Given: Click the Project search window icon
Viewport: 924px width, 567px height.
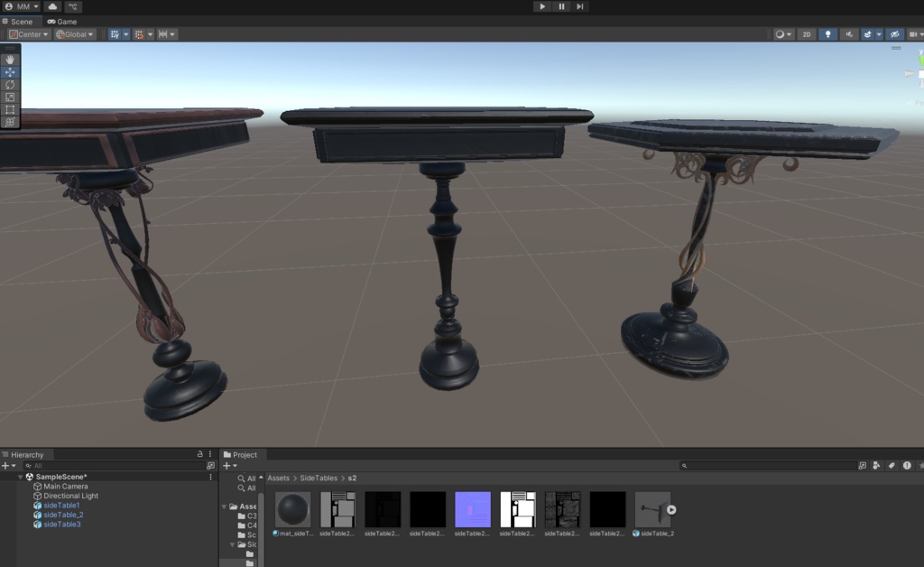Looking at the screenshot, I should (x=862, y=466).
